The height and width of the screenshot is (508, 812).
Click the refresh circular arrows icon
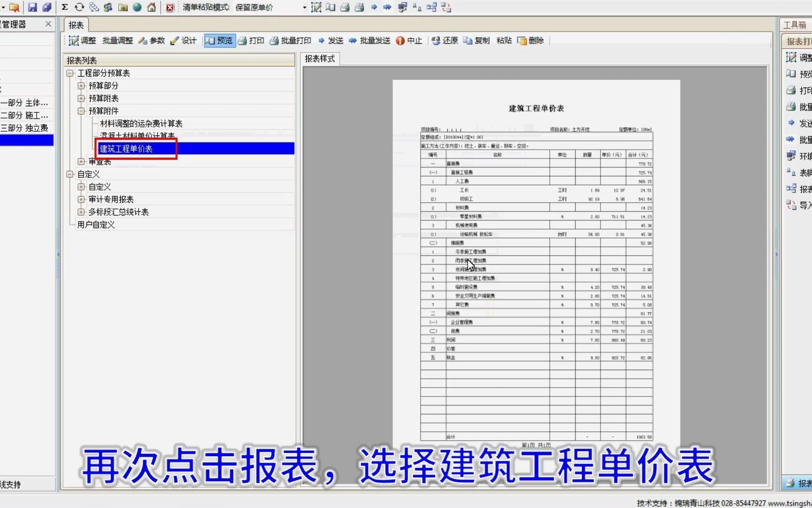[79, 7]
